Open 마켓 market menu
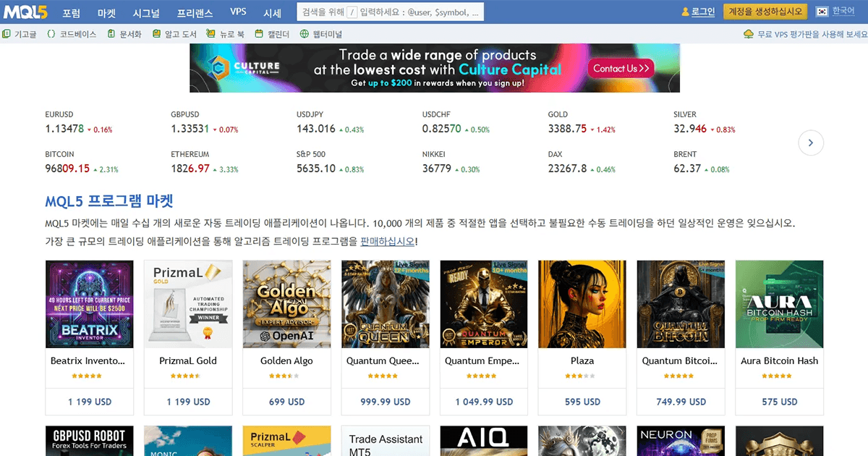This screenshot has width=868, height=456. (x=106, y=12)
